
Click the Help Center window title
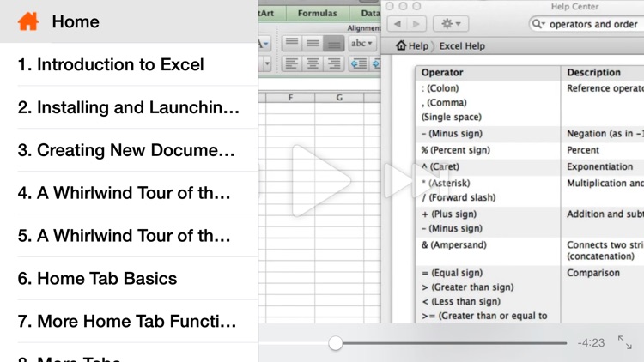574,7
